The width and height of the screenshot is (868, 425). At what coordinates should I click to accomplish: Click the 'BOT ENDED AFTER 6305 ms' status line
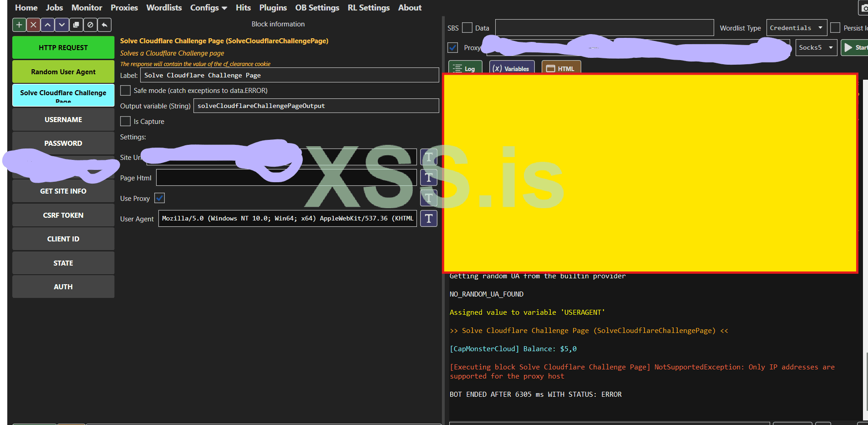(x=535, y=394)
